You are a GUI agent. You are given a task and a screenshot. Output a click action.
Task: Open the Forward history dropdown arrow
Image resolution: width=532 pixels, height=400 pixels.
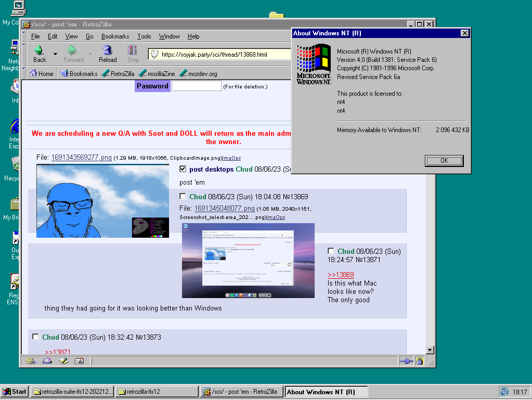point(90,54)
